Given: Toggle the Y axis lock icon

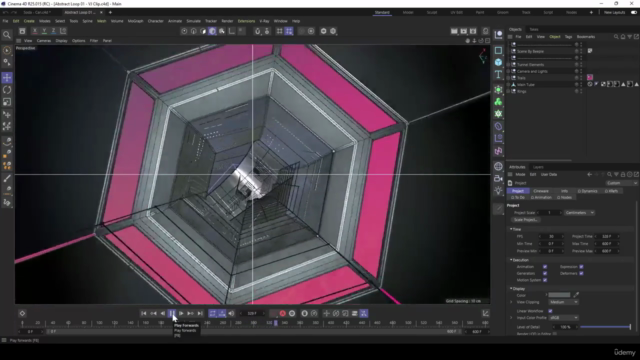Looking at the screenshot, I should pyautogui.click(x=44, y=31).
